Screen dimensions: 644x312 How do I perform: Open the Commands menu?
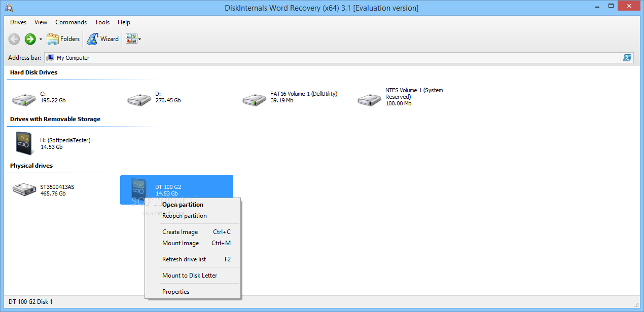[71, 22]
